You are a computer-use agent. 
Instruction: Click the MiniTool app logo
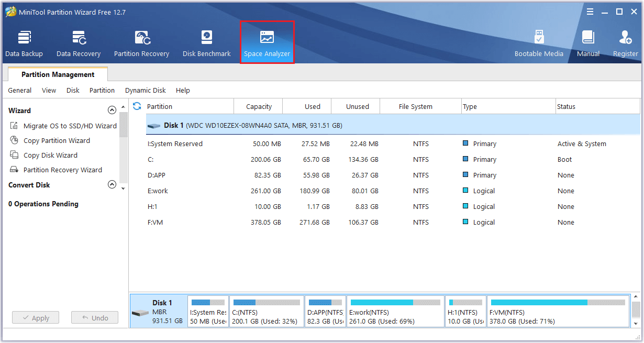pyautogui.click(x=9, y=12)
